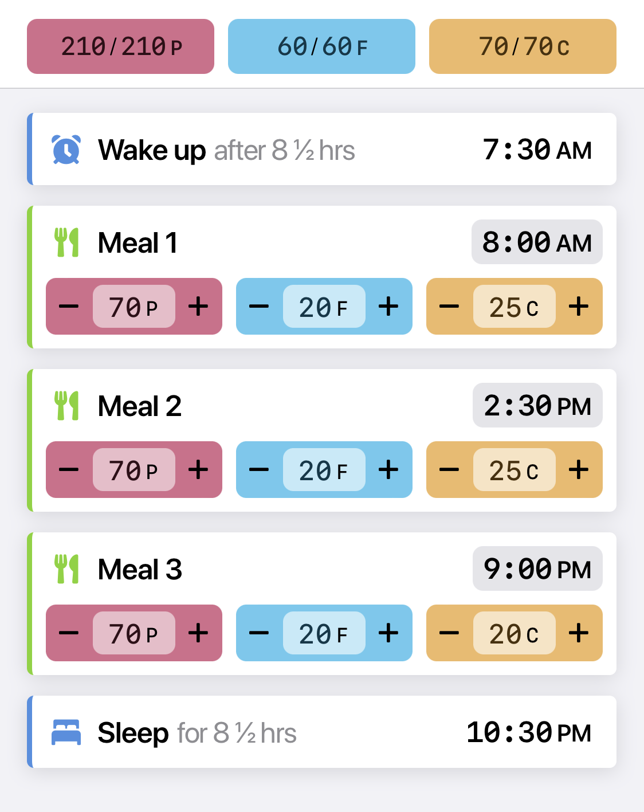Increase Meal 2 fat with plus
The image size is (644, 812).
388,470
